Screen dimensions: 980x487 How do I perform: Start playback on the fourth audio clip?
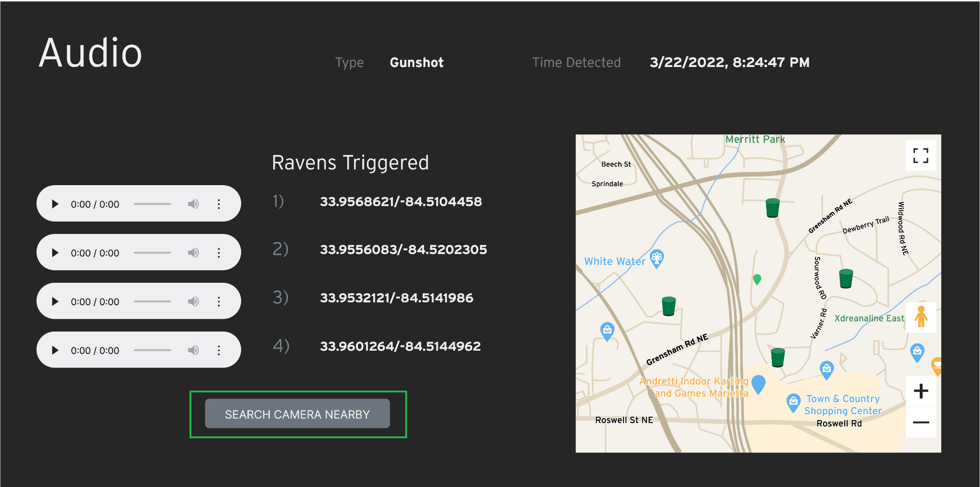55,350
